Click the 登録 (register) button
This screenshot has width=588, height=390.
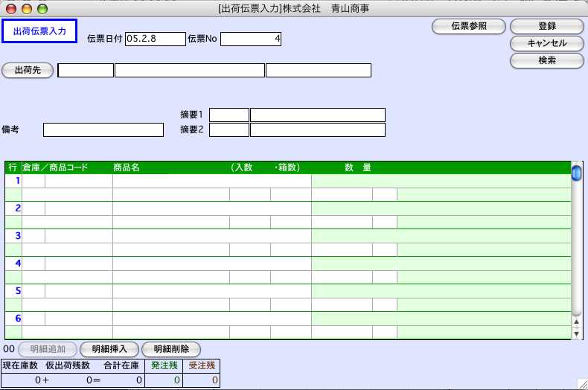[546, 26]
